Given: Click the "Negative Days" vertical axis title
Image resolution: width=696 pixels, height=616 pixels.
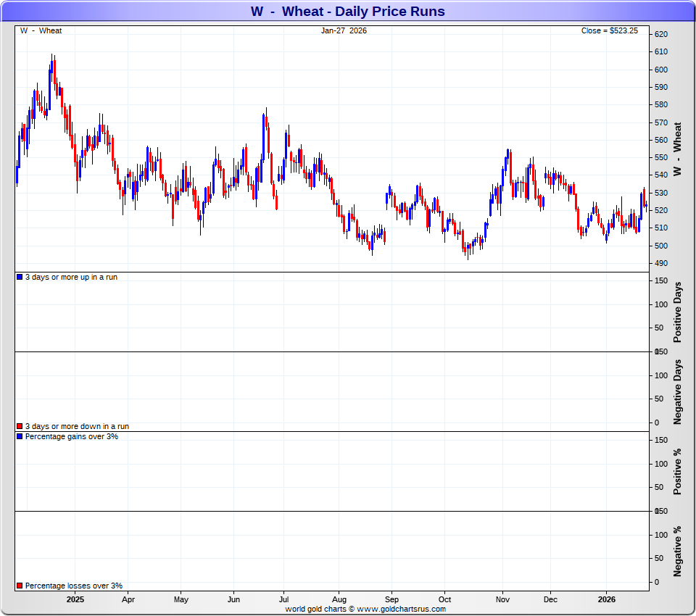Looking at the screenshot, I should [x=678, y=391].
